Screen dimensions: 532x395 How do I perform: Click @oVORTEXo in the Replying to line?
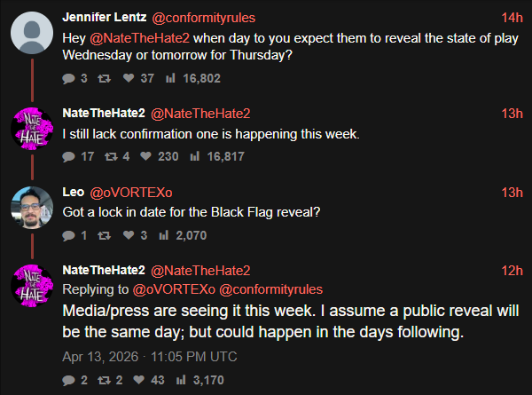click(x=174, y=289)
